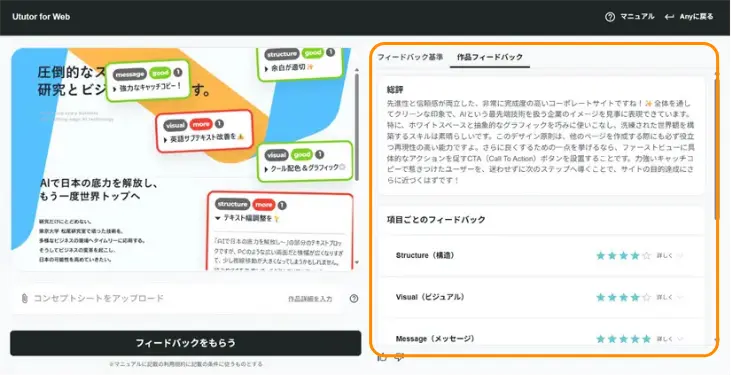
Task: Click the thumbs-up feedback icon
Action: [x=382, y=358]
